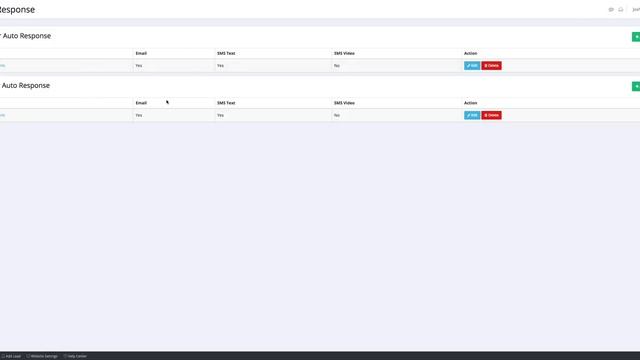
Task: Select Email 'Yes' cell in second table
Action: pos(139,116)
